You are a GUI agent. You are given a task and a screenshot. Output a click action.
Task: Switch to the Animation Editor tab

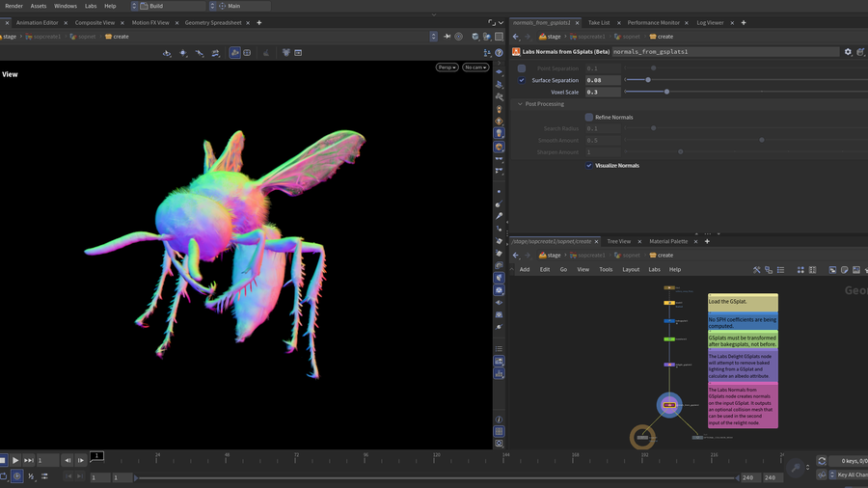click(x=37, y=23)
